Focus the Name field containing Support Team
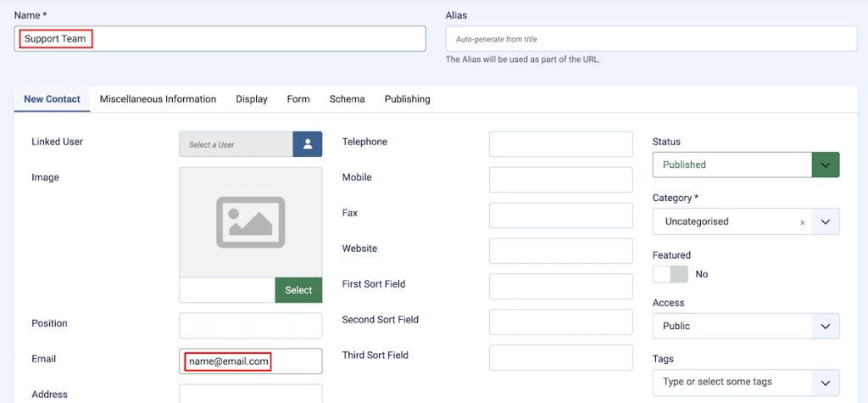This screenshot has height=403, width=868. pos(220,39)
